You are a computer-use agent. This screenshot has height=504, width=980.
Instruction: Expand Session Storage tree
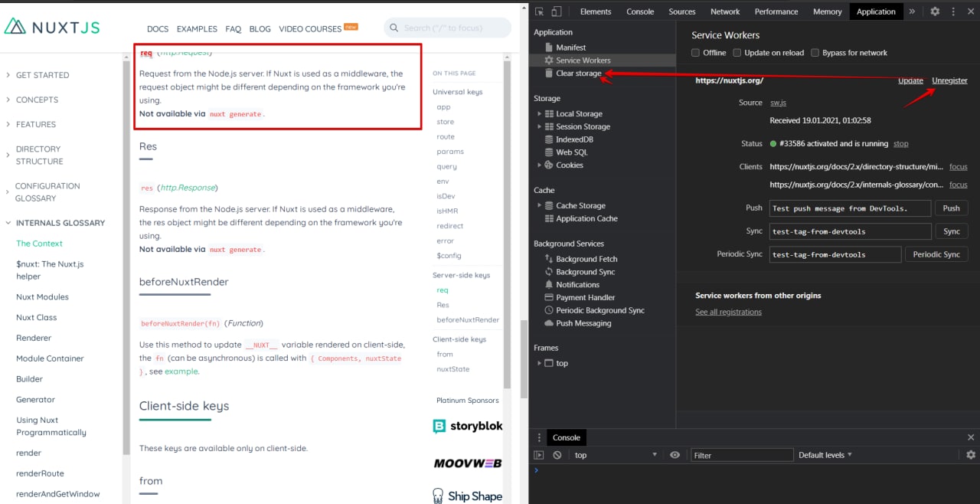pos(539,126)
